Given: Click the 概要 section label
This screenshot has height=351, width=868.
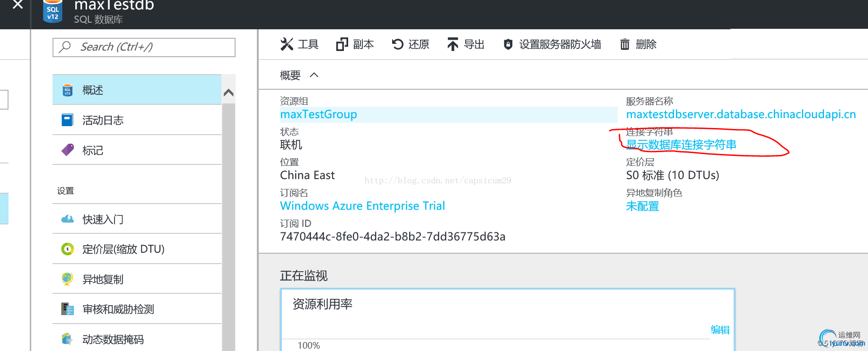Looking at the screenshot, I should 290,75.
